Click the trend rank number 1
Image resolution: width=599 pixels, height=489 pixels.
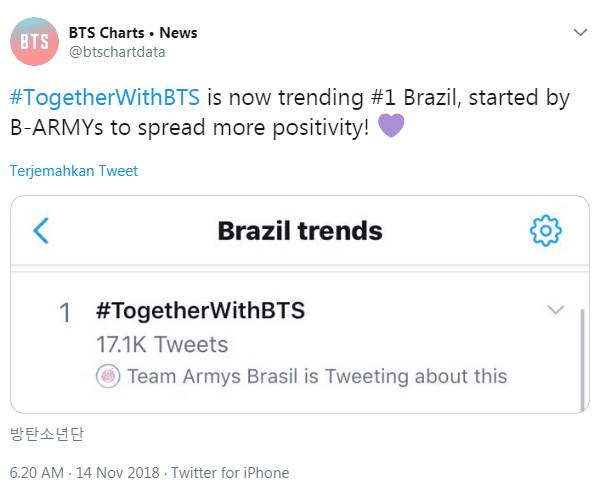pyautogui.click(x=65, y=313)
